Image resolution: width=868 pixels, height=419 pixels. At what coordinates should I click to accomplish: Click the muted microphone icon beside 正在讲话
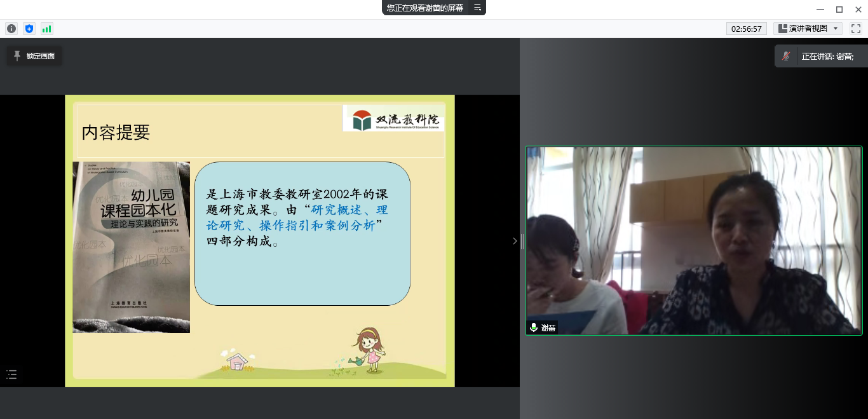(787, 56)
